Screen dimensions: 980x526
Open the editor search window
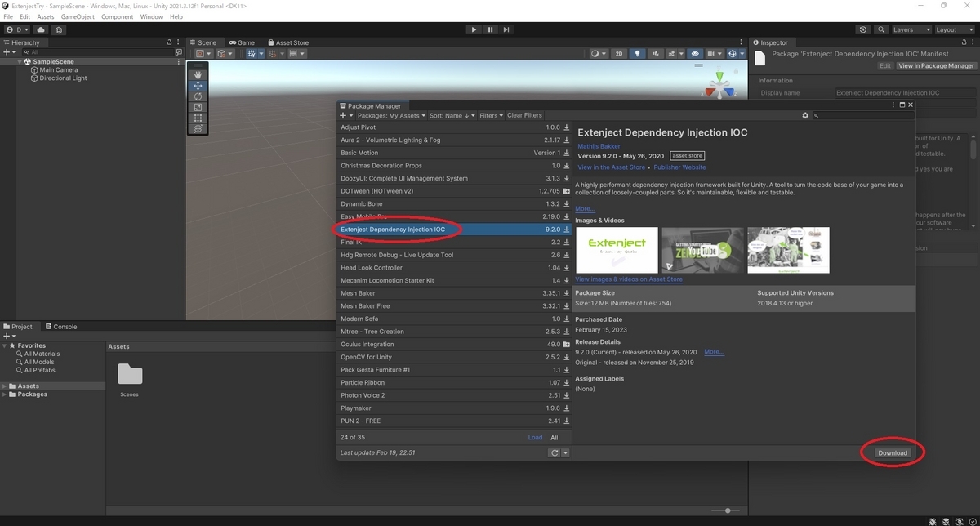(x=882, y=29)
